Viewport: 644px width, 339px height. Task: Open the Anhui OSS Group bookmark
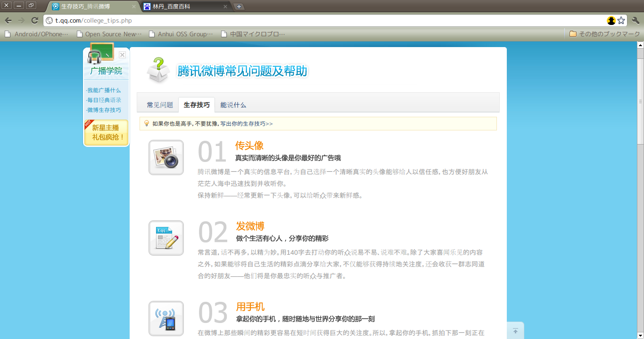point(181,34)
